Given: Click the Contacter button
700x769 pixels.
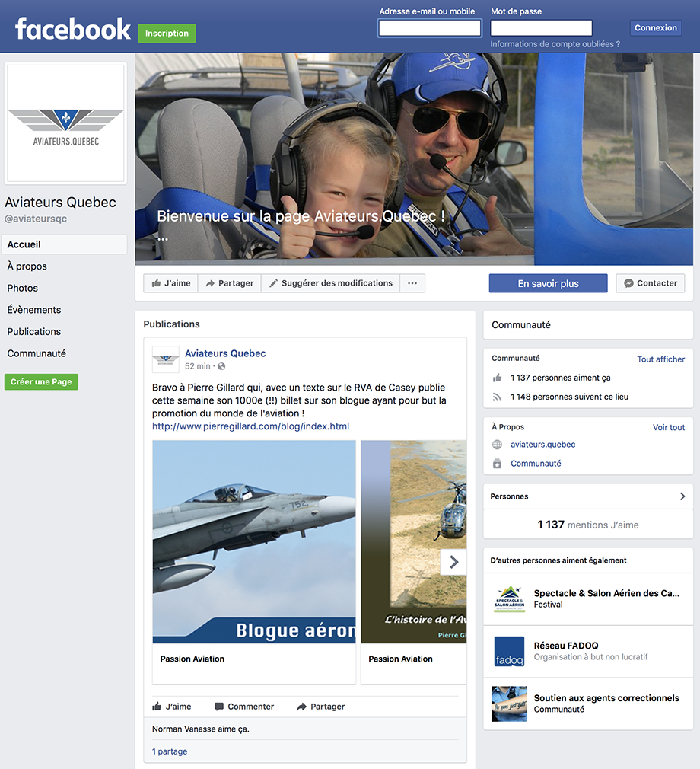Looking at the screenshot, I should point(650,283).
